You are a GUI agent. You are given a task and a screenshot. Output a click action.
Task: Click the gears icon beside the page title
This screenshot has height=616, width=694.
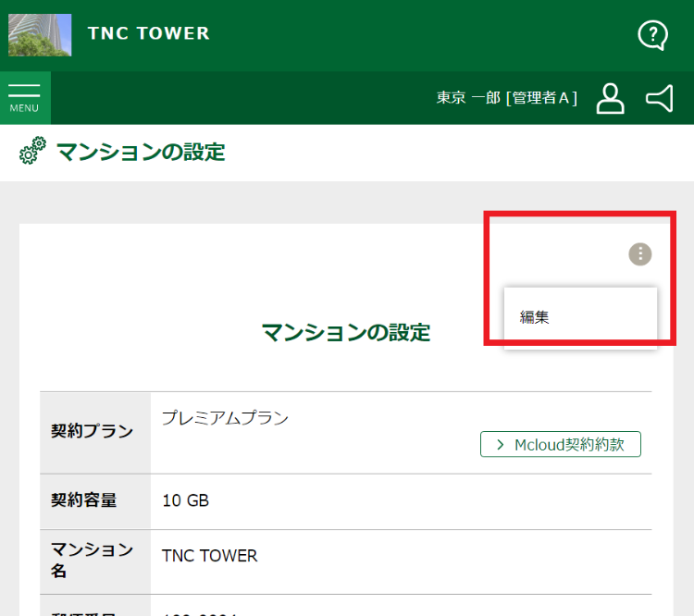point(32,151)
